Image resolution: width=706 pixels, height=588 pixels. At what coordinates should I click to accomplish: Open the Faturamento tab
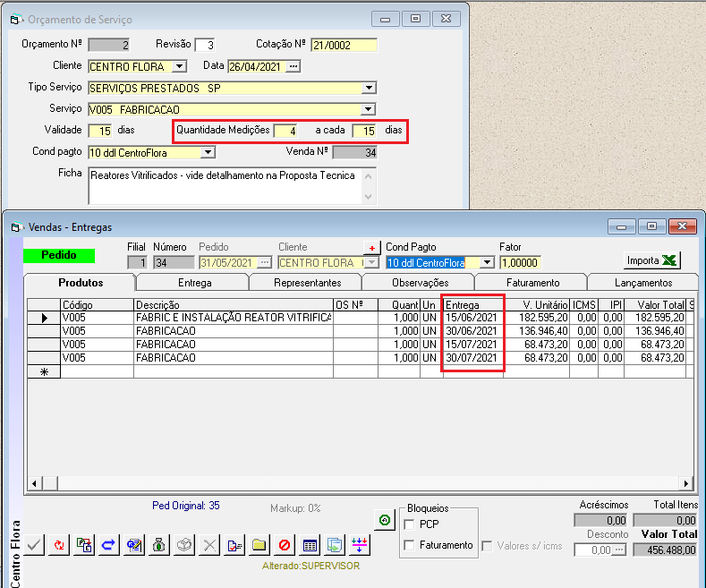click(532, 283)
